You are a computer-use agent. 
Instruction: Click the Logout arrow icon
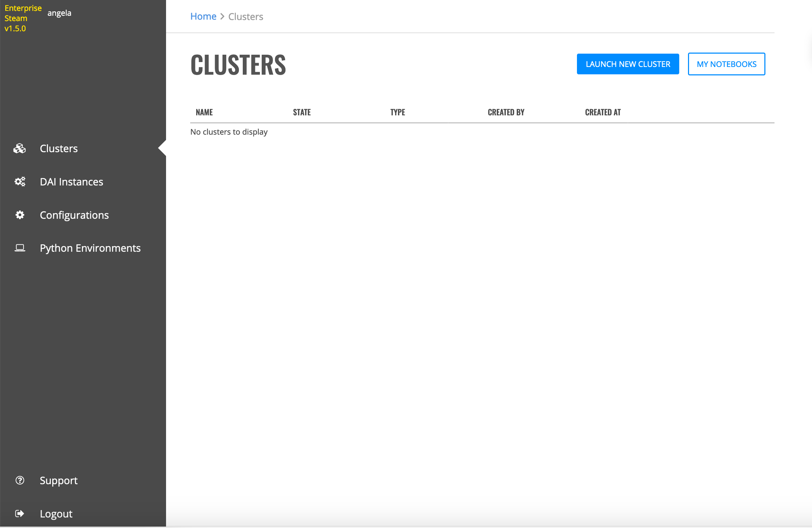point(20,514)
